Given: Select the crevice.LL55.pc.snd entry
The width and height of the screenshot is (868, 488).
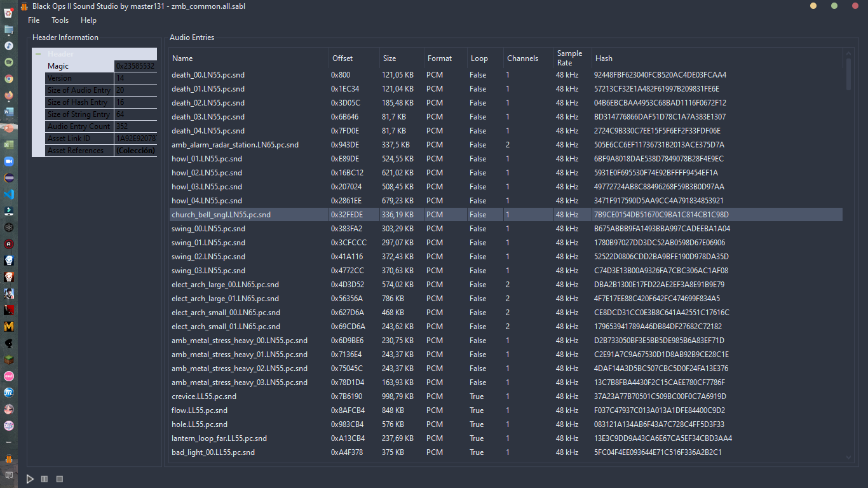Looking at the screenshot, I should (x=506, y=396).
